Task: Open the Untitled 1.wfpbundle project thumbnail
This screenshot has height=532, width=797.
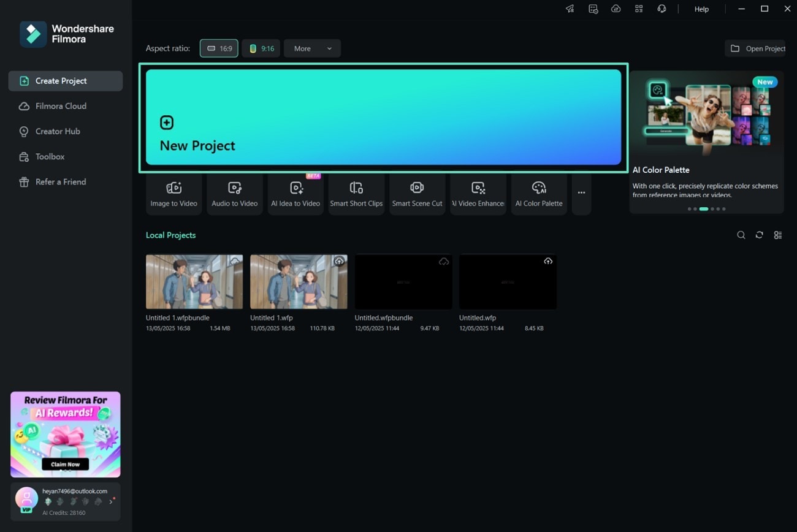Action: click(x=194, y=281)
